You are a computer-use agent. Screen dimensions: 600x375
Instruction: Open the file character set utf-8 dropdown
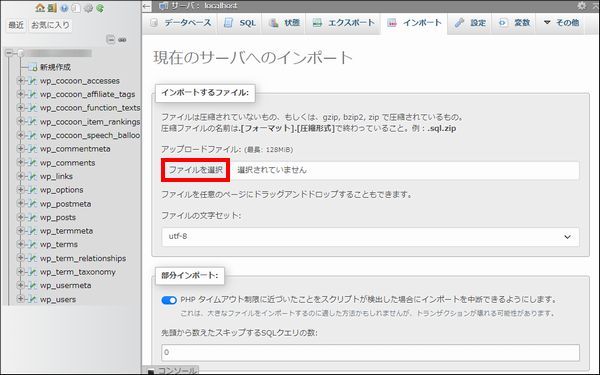370,236
